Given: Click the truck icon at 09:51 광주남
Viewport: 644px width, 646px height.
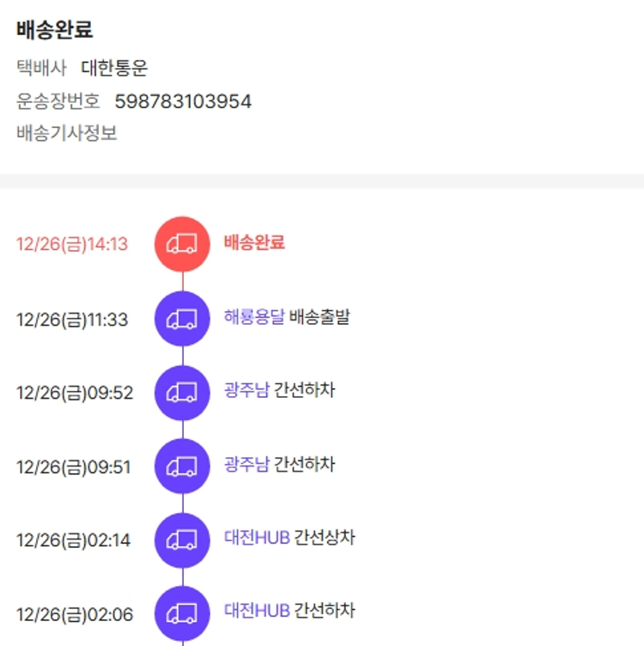Looking at the screenshot, I should 182,466.
